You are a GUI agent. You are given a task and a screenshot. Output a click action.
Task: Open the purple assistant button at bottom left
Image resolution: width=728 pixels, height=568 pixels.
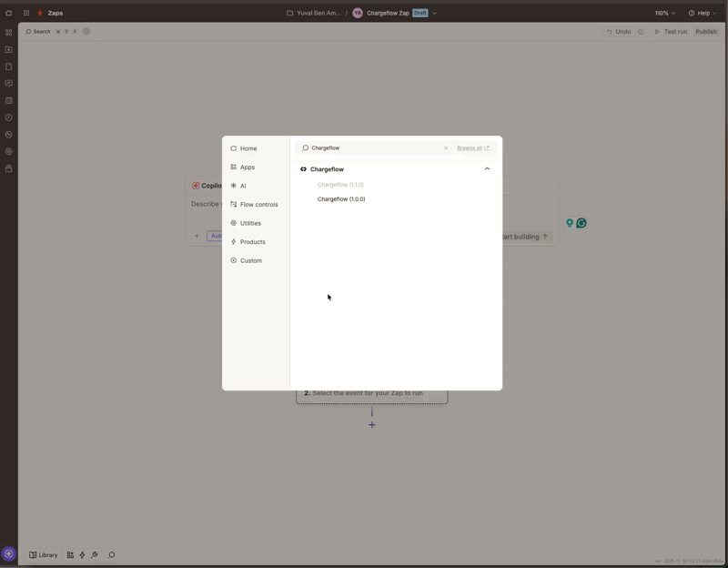click(9, 553)
